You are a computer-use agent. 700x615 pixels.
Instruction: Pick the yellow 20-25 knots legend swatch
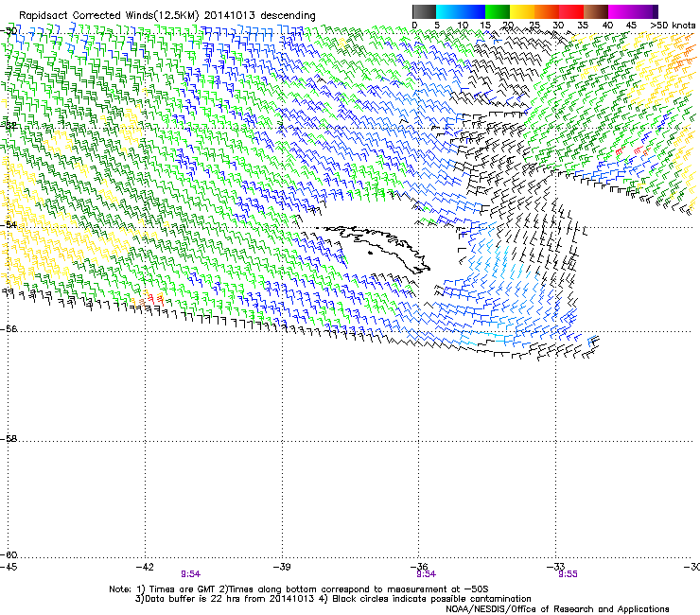522,11
